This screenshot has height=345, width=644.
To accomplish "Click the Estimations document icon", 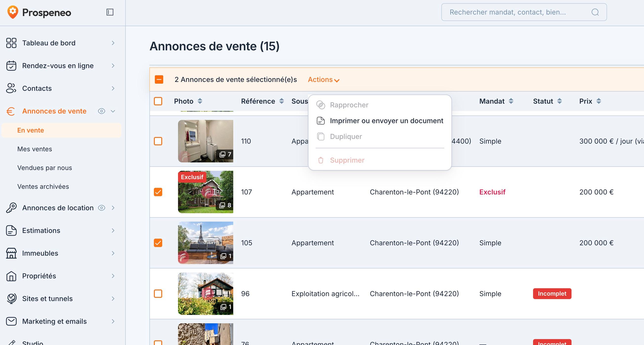I will [x=11, y=230].
